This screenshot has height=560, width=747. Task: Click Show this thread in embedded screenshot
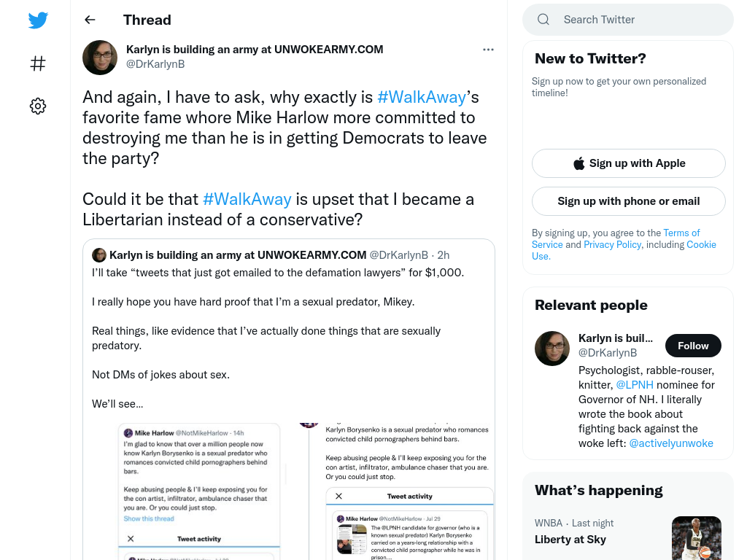pos(149,518)
